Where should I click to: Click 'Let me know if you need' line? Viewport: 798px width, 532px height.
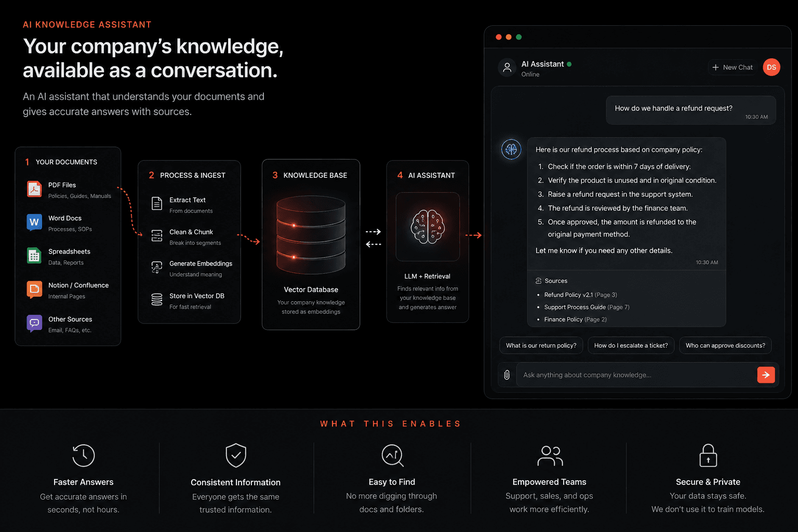(604, 250)
